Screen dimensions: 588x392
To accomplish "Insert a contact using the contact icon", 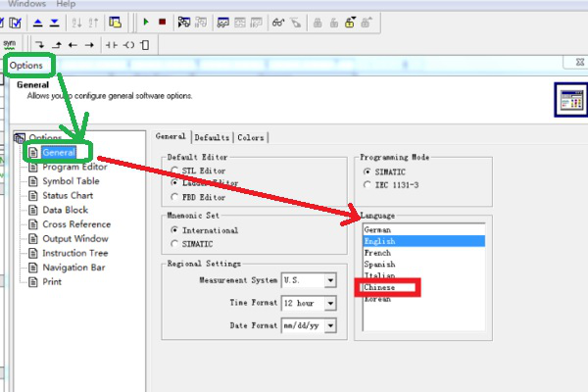I will click(x=112, y=44).
